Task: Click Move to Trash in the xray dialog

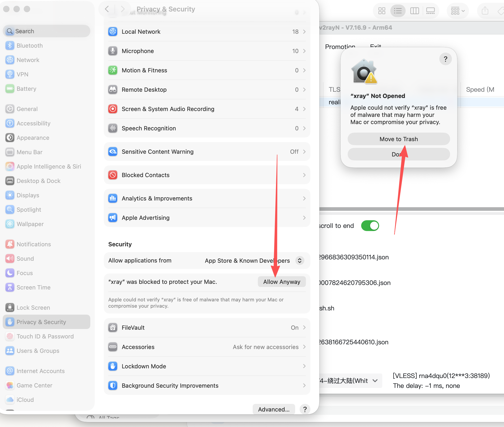Action: (x=399, y=139)
